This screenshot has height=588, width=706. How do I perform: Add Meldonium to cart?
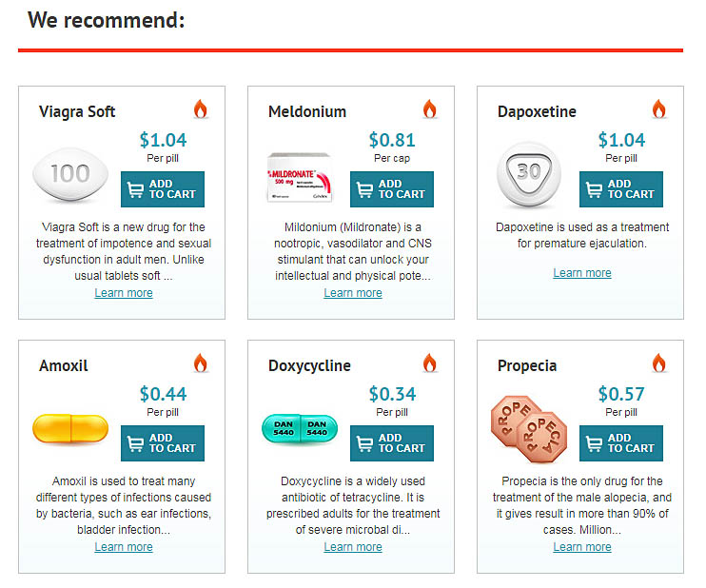click(x=392, y=189)
